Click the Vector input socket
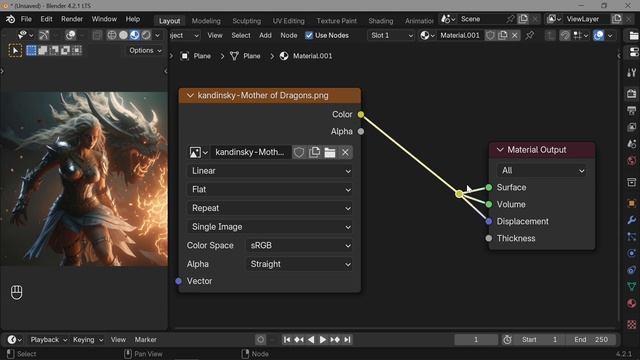Screen dimensions: 640x360 pos(178,281)
